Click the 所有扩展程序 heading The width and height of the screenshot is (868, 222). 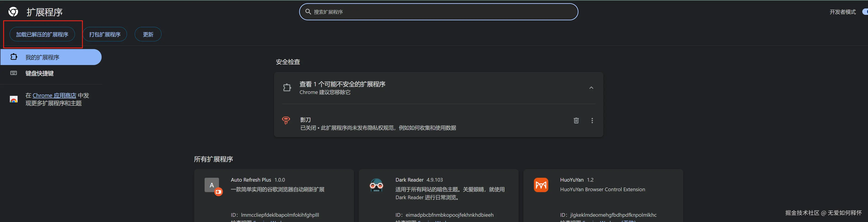click(213, 159)
